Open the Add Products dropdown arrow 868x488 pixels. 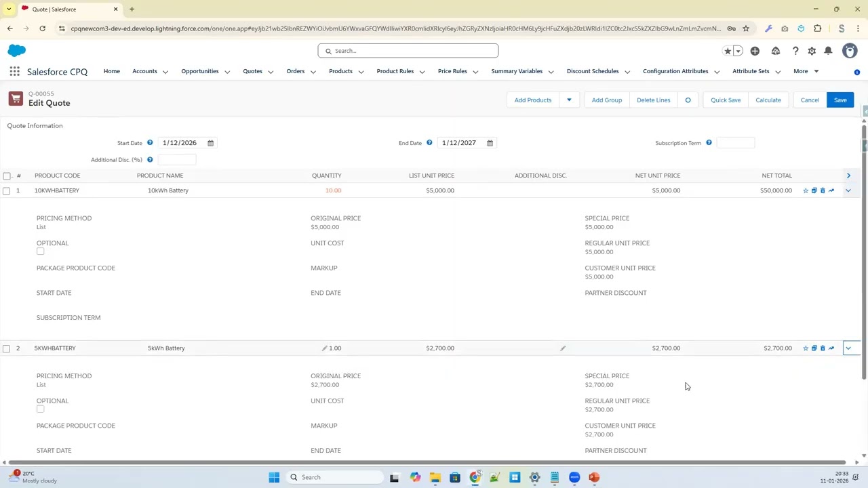click(x=569, y=100)
